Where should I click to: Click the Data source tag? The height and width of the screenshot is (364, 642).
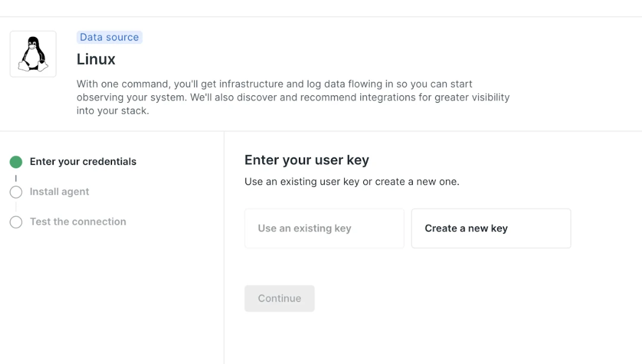pyautogui.click(x=110, y=37)
